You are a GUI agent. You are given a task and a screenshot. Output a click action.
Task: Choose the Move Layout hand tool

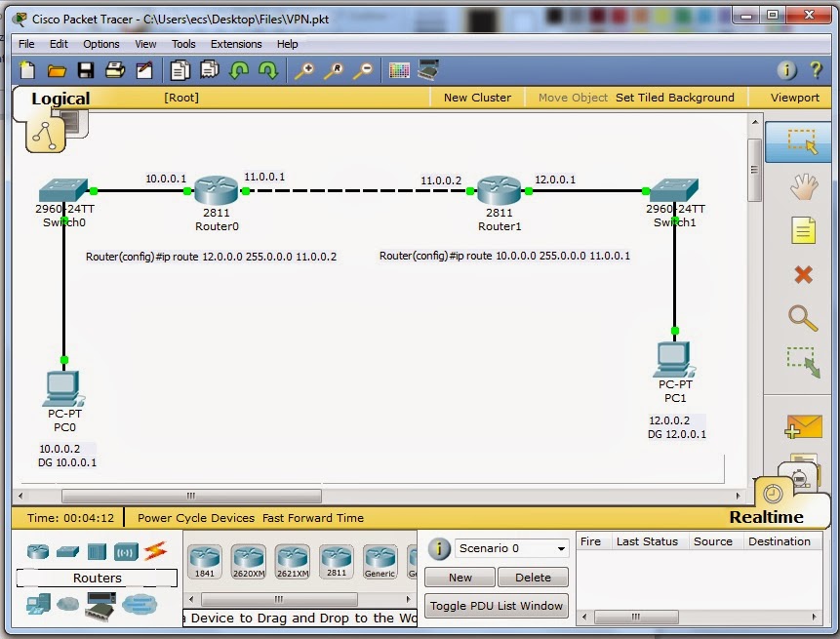tap(803, 186)
